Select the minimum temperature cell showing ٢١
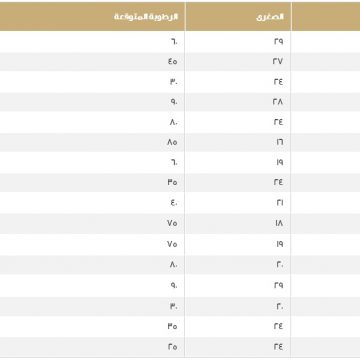 click(279, 203)
